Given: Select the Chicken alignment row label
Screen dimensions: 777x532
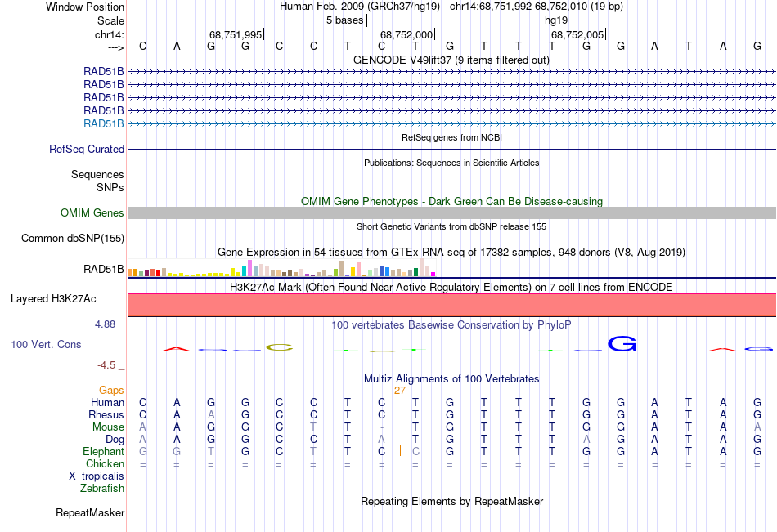Looking at the screenshot, I should pyautogui.click(x=105, y=463).
